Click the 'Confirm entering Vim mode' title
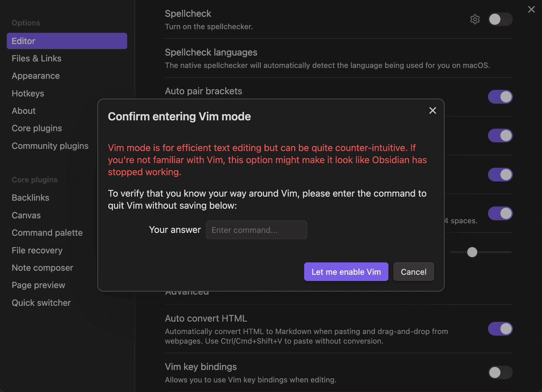 click(x=179, y=117)
